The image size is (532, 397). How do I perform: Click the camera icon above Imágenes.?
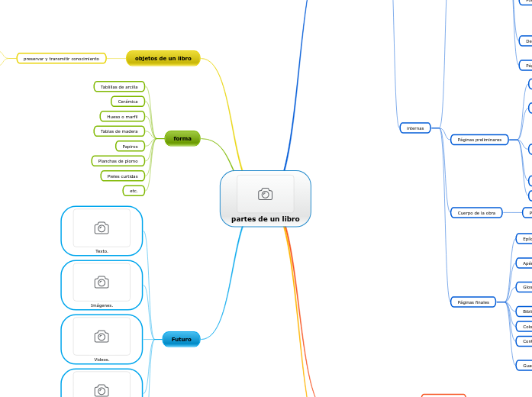(102, 282)
